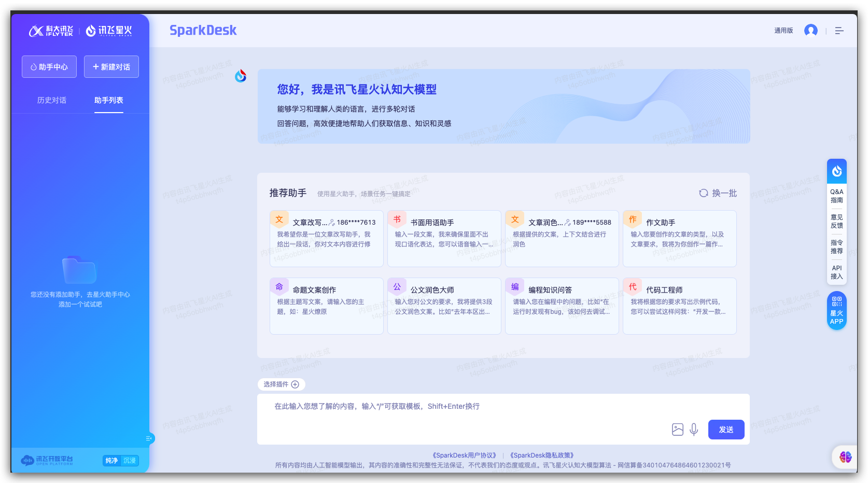The width and height of the screenshot is (868, 483).
Task: Collapse the sidebar with the edge toggle
Action: (x=149, y=438)
